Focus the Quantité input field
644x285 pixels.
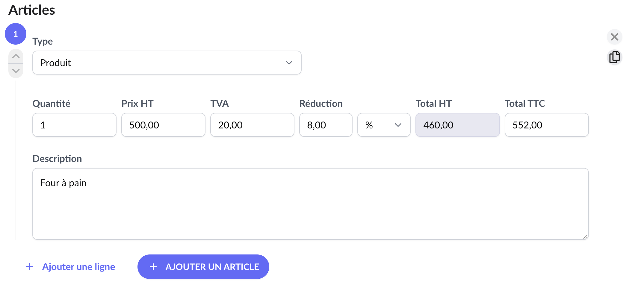coord(74,125)
